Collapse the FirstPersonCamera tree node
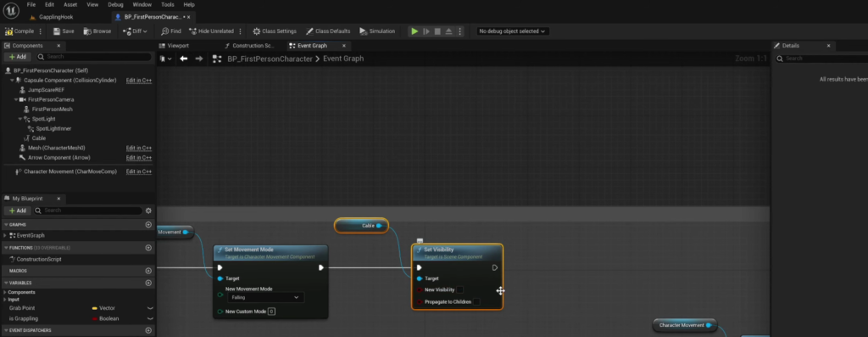The width and height of the screenshot is (868, 337). [x=16, y=100]
